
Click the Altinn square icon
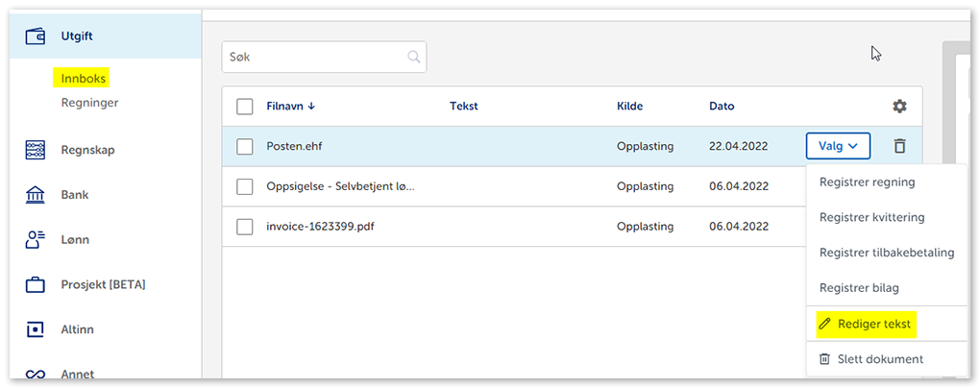coord(36,329)
